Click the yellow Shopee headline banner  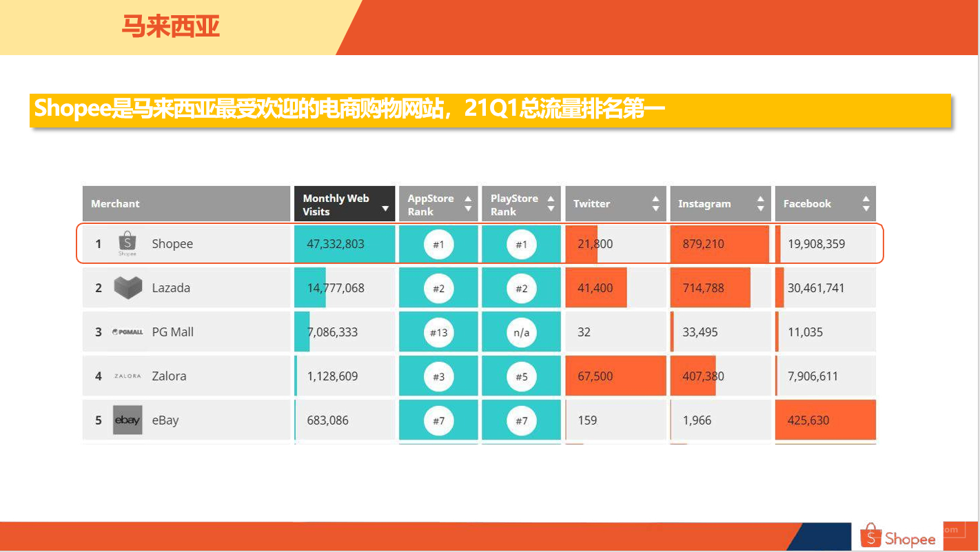pyautogui.click(x=490, y=110)
